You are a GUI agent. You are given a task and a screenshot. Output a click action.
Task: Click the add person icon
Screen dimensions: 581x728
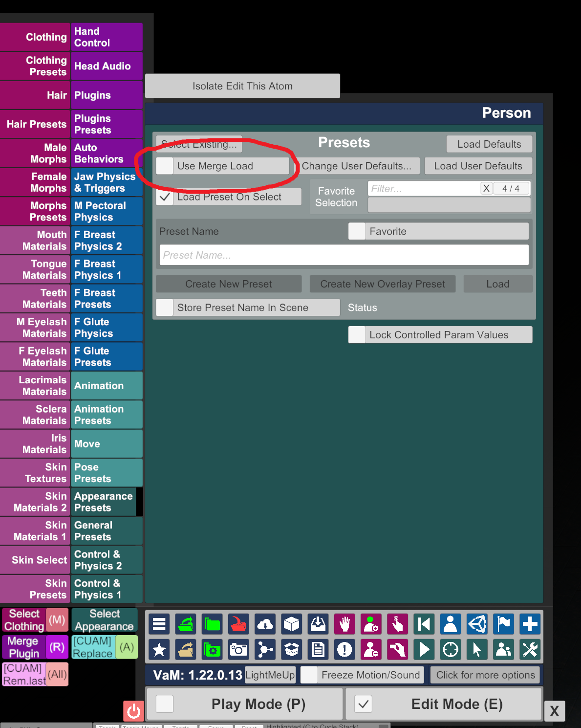[371, 624]
